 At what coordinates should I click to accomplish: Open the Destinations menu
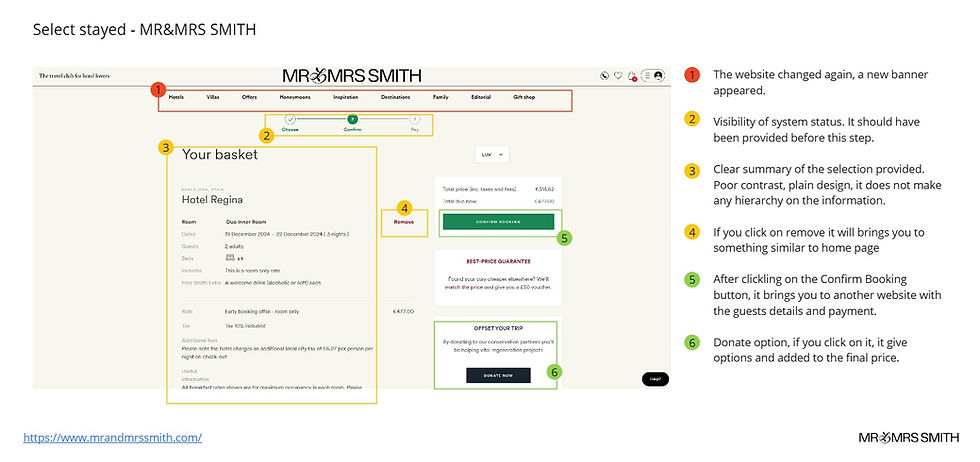(x=396, y=98)
